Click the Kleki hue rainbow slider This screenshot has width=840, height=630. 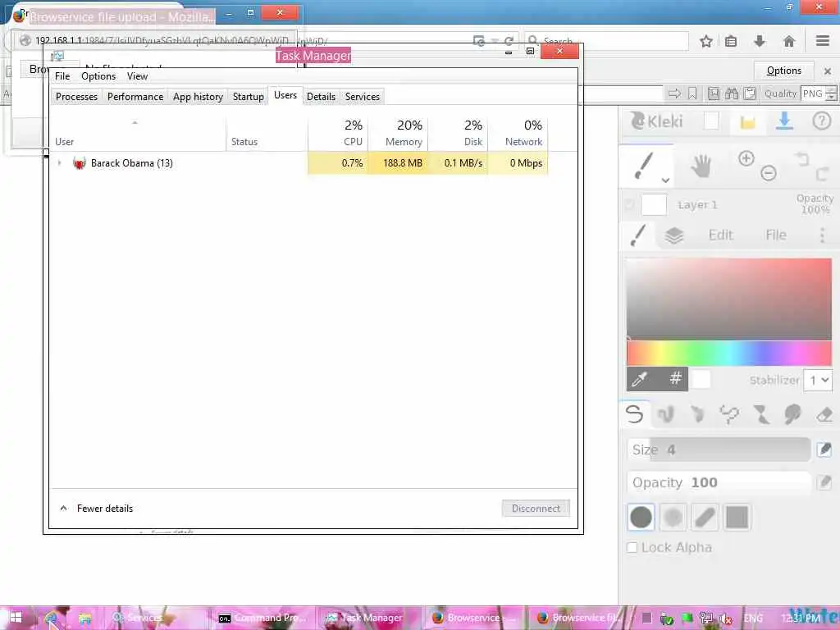729,353
